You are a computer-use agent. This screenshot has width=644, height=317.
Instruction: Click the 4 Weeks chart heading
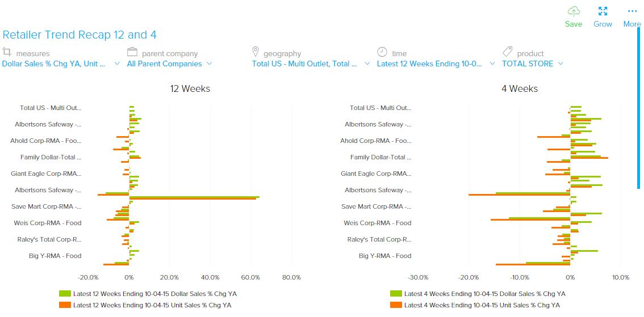coord(519,88)
